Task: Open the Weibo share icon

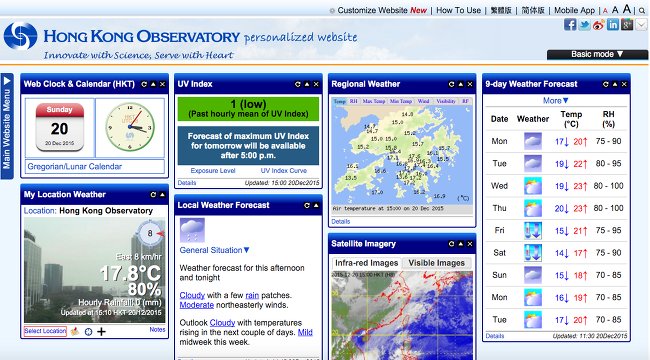Action: click(599, 25)
